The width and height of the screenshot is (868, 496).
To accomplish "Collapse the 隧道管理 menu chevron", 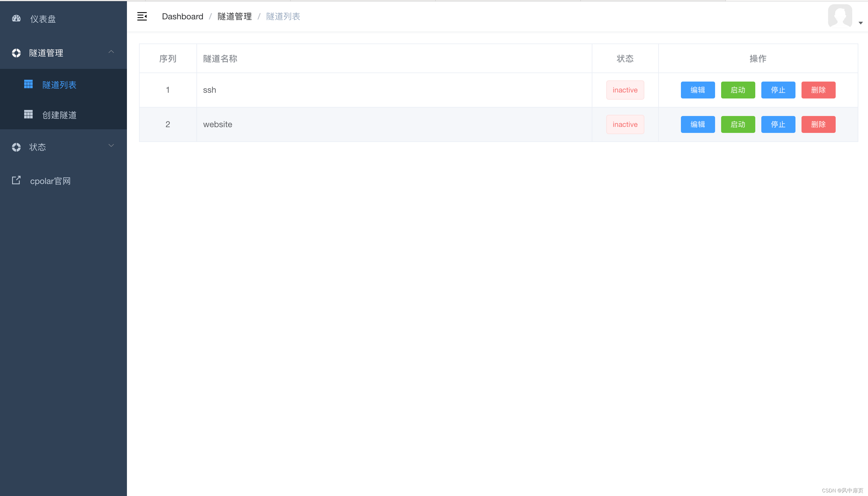I will pyautogui.click(x=111, y=52).
